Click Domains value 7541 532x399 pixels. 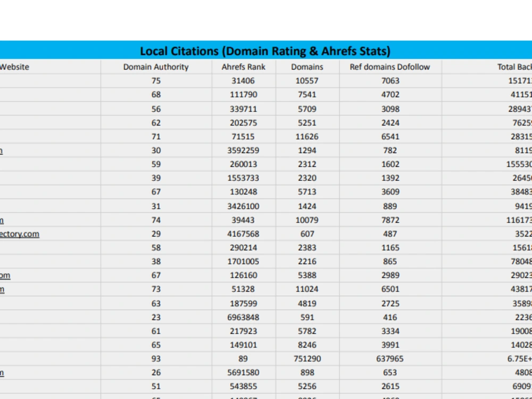307,95
